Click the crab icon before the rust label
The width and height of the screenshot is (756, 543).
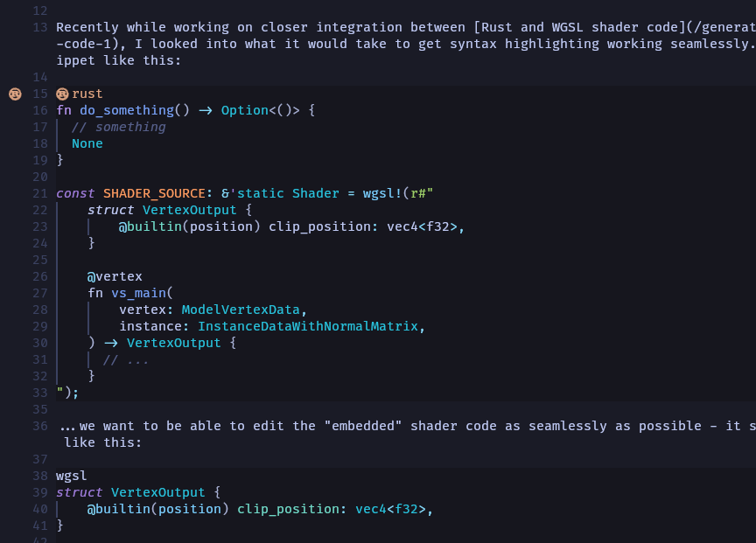[62, 94]
